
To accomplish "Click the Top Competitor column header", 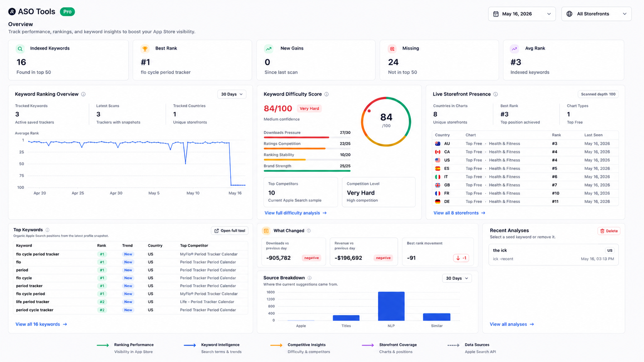I will click(x=194, y=245).
